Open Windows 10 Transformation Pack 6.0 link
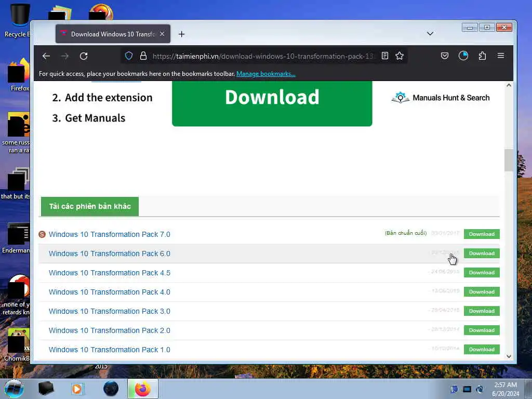This screenshot has height=399, width=532. tap(109, 254)
